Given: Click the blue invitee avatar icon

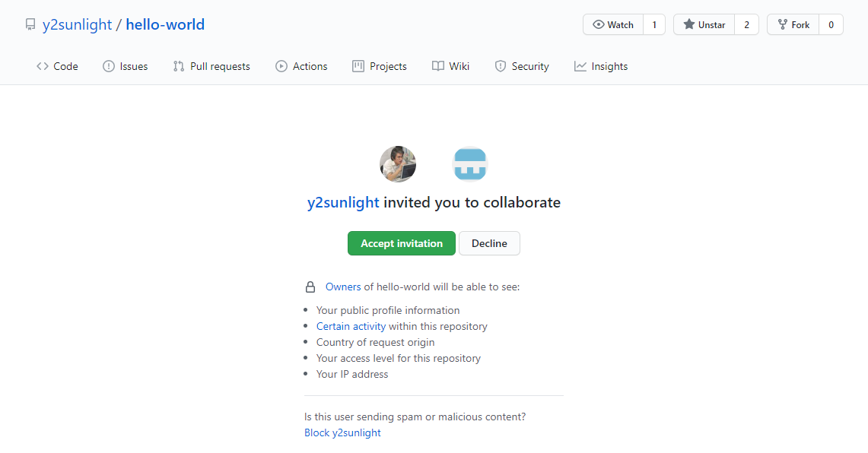Looking at the screenshot, I should [x=470, y=164].
